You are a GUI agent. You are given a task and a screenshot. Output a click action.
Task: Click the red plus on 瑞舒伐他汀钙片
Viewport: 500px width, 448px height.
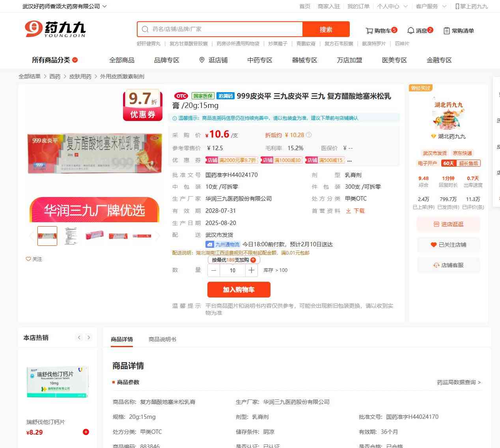[x=86, y=432]
